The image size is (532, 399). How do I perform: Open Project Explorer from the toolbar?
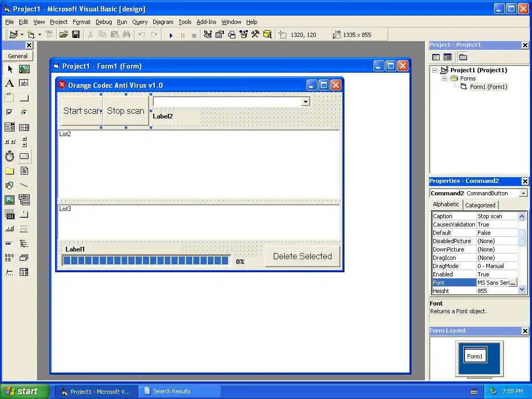pyautogui.click(x=208, y=35)
